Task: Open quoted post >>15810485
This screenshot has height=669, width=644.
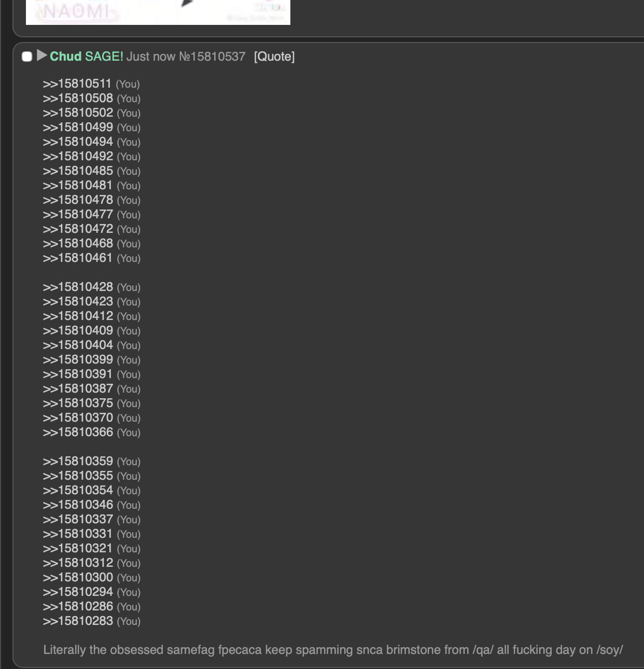Action: click(x=78, y=171)
